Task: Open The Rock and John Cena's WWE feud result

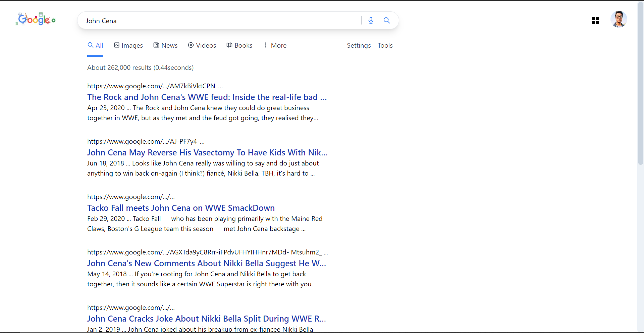Action: click(207, 97)
